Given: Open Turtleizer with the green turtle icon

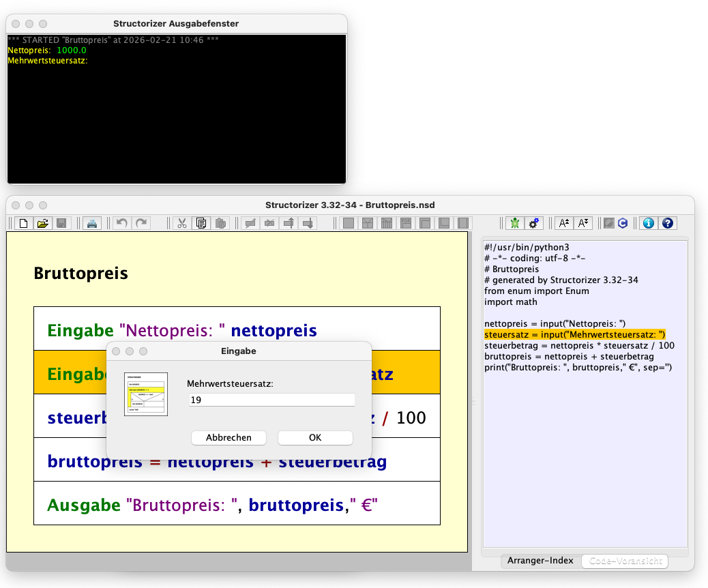Looking at the screenshot, I should click(515, 223).
